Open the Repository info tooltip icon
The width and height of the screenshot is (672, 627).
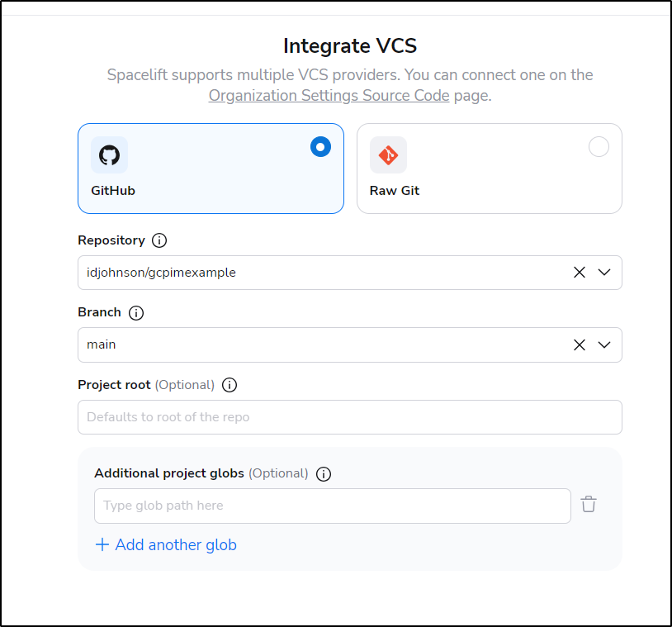pos(159,240)
